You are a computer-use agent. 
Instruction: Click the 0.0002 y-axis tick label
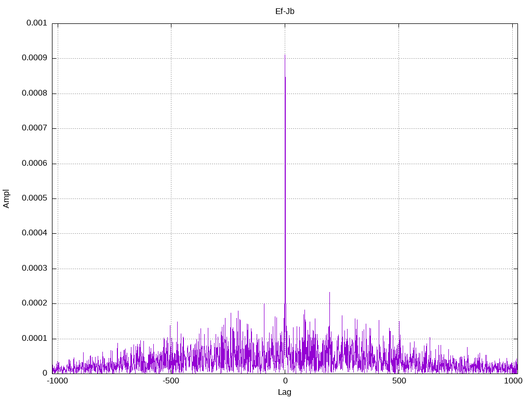[x=34, y=303]
